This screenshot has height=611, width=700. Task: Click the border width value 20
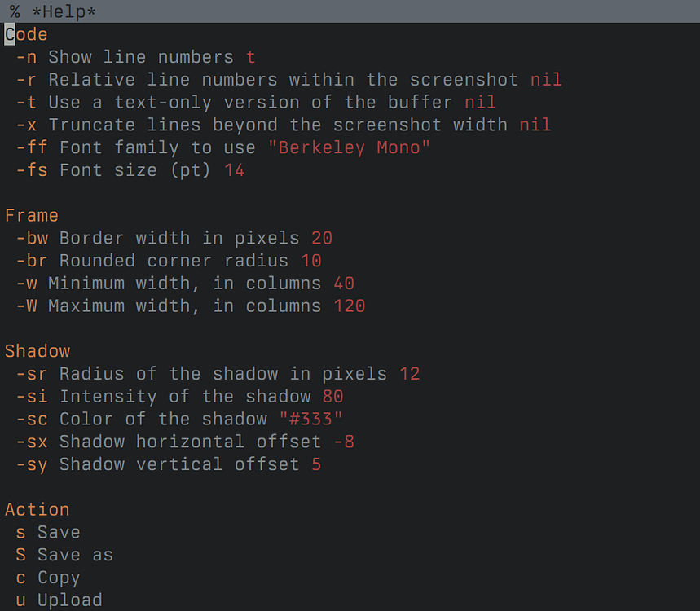(x=321, y=238)
